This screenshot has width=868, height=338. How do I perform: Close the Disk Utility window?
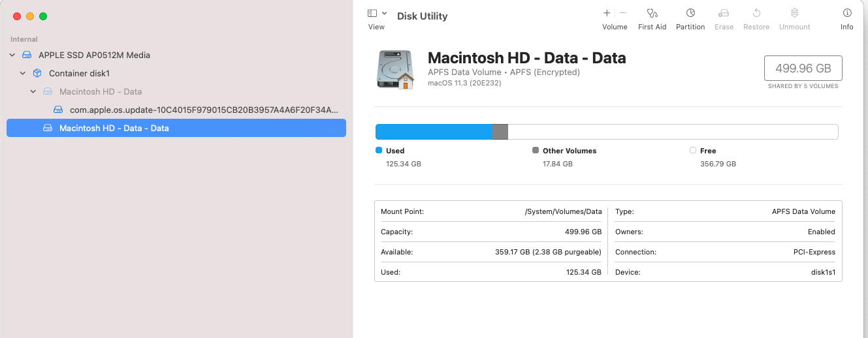click(x=17, y=16)
